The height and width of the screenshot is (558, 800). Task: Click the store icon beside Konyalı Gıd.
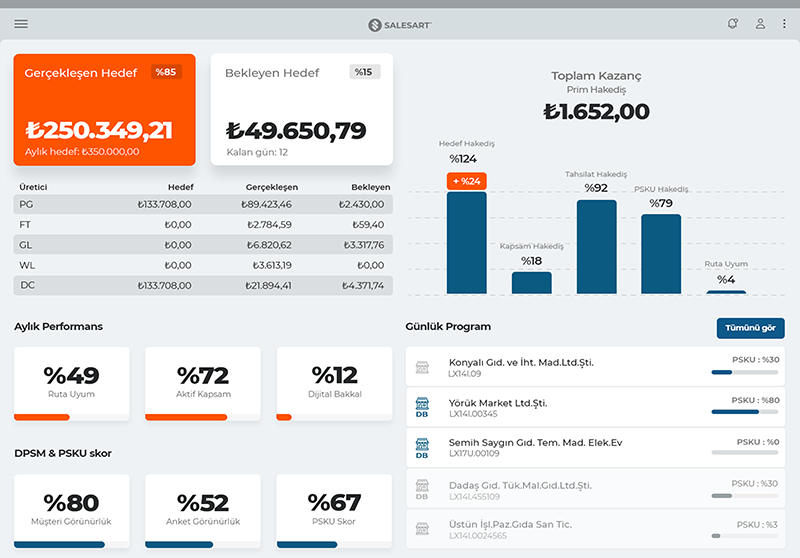pos(422,368)
